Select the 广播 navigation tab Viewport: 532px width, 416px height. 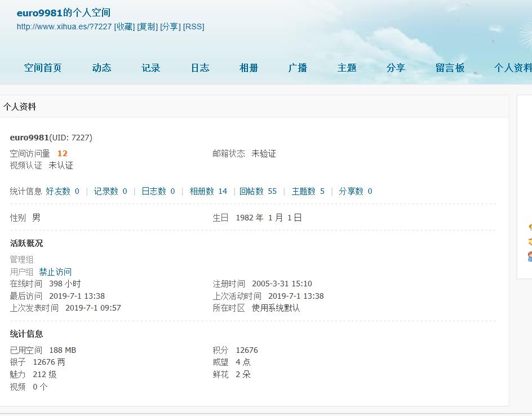coord(298,68)
